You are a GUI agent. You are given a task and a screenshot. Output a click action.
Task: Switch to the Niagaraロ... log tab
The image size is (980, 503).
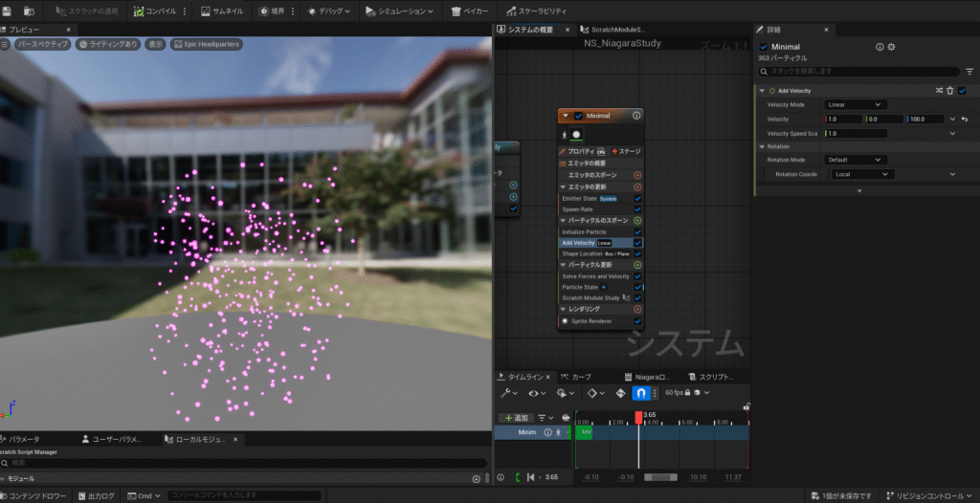coord(648,377)
